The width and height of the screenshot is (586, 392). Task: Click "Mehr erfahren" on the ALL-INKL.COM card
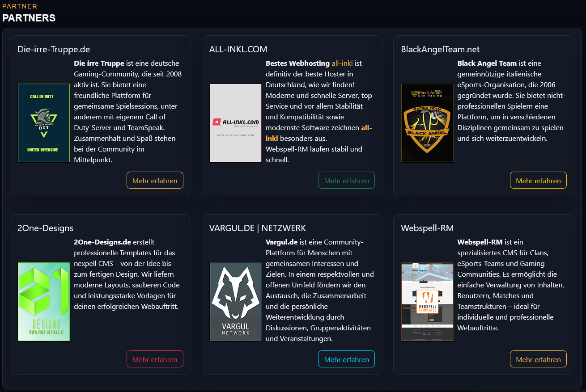pyautogui.click(x=346, y=181)
